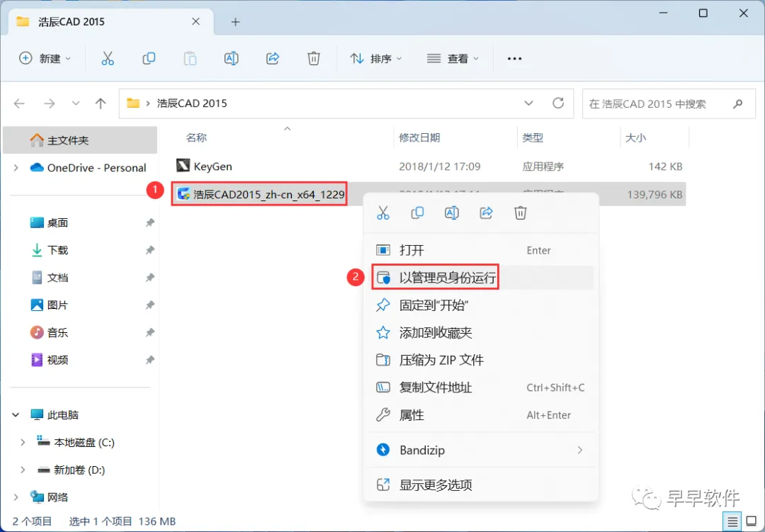The image size is (765, 532).
Task: Open the 新建 dropdown
Action: 45,59
